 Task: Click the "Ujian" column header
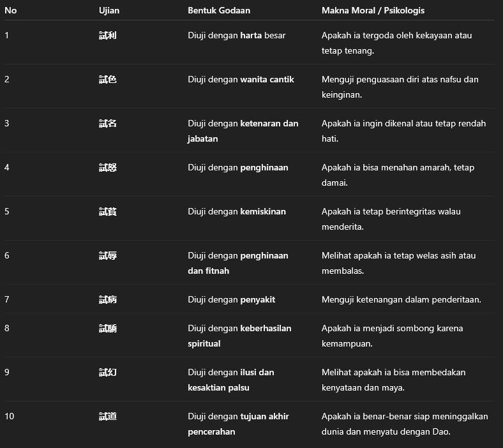point(109,11)
